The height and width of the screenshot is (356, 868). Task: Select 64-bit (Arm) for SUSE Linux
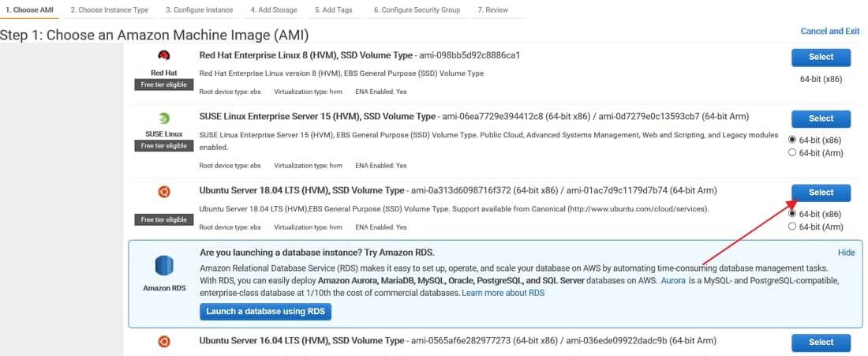[792, 152]
